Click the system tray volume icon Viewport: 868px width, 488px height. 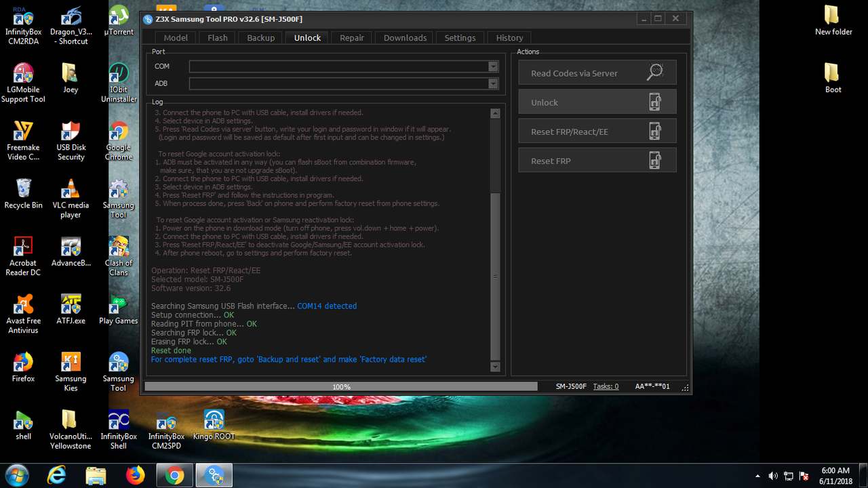coord(773,476)
